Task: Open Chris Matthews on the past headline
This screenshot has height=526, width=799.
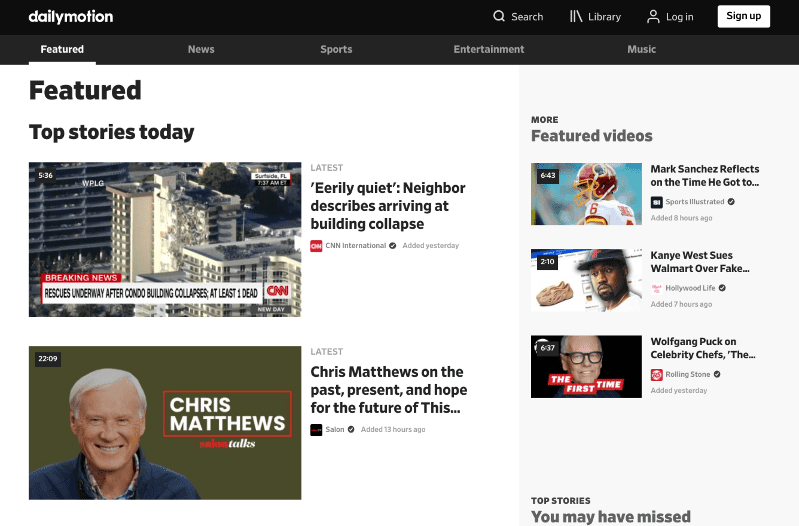Action: (x=389, y=390)
